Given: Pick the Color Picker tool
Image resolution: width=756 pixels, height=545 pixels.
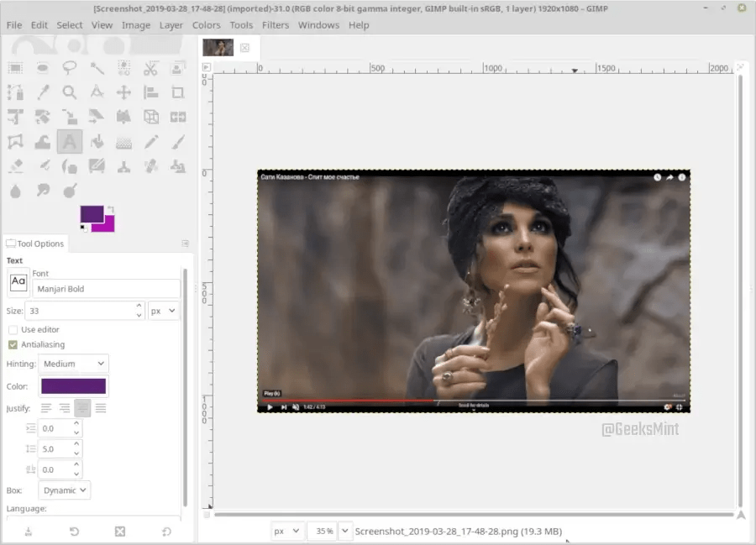Looking at the screenshot, I should 42,92.
